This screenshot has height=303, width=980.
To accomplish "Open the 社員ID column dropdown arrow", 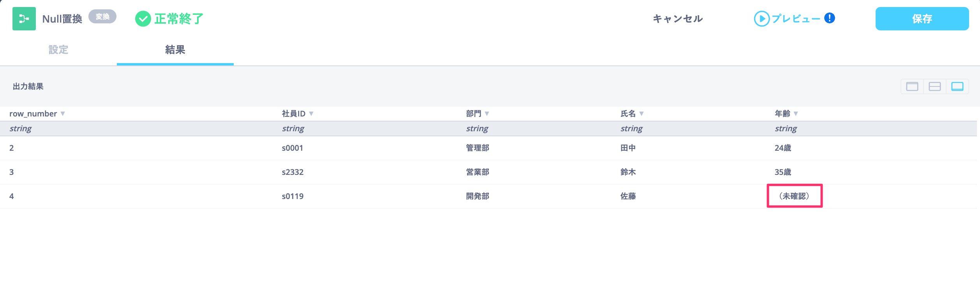I will 311,114.
